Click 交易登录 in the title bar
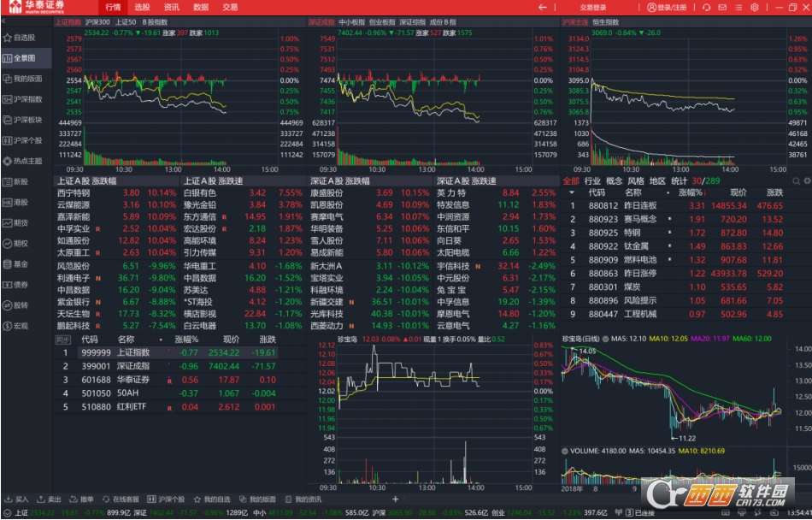Image resolution: width=812 pixels, height=520 pixels. click(x=593, y=7)
